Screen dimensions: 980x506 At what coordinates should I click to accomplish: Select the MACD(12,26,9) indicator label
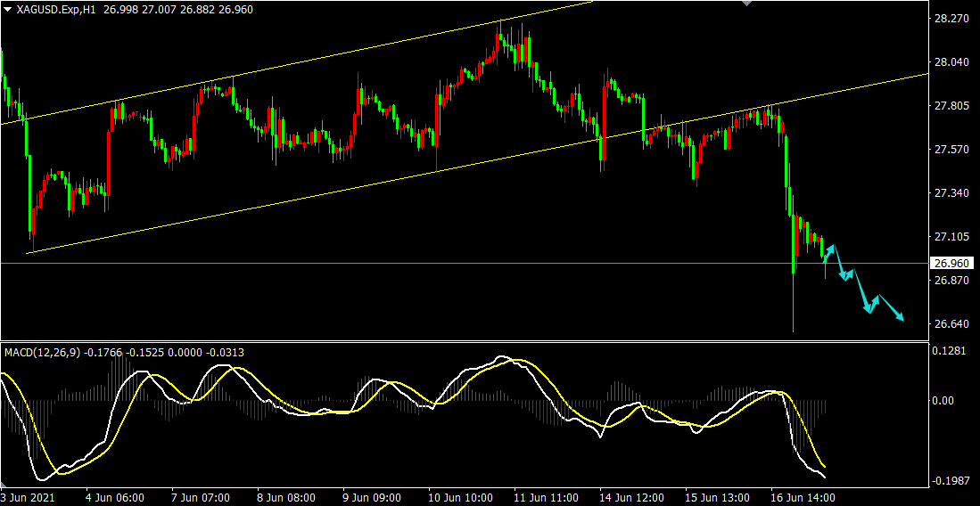[x=42, y=353]
